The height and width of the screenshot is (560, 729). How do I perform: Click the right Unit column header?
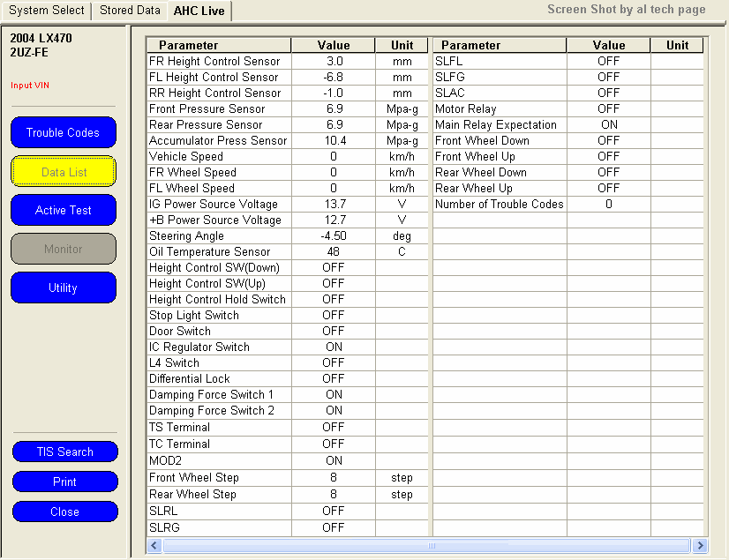[677, 45]
